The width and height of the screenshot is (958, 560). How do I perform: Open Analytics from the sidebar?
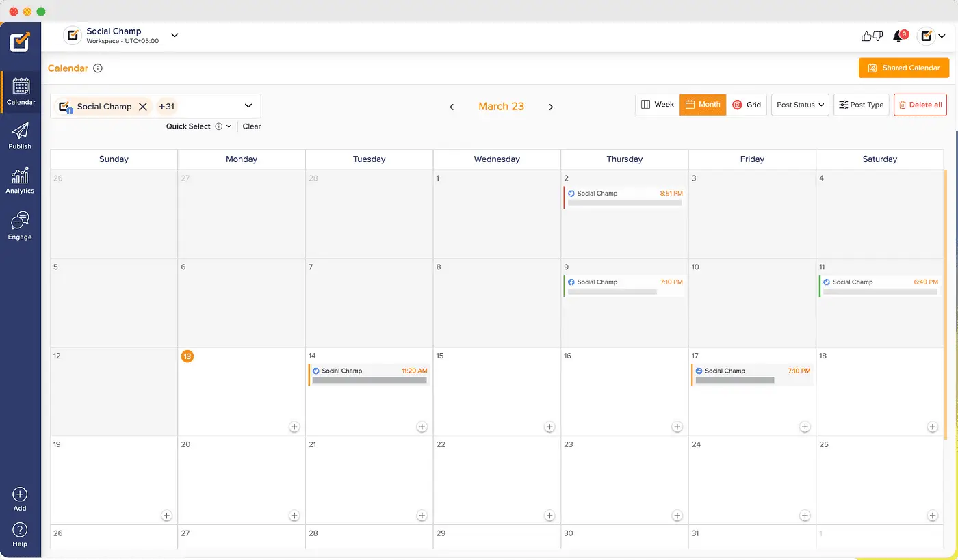click(x=20, y=181)
